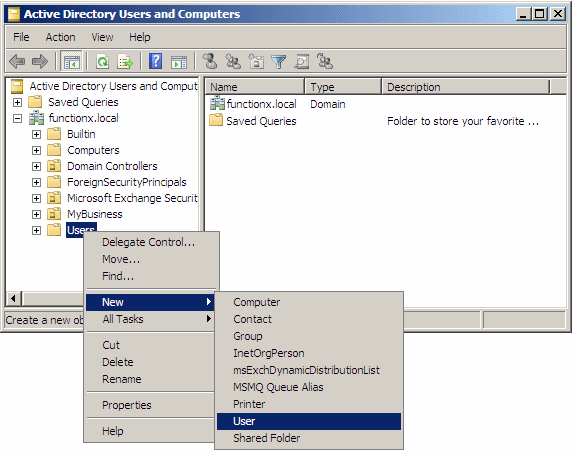
Task: Choose Move... from context menu
Action: coord(150,259)
